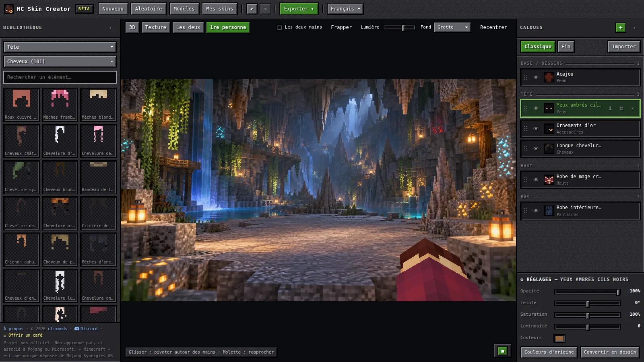Select Roux cuivré hair thumbnail
The image size is (644, 362).
tap(21, 105)
